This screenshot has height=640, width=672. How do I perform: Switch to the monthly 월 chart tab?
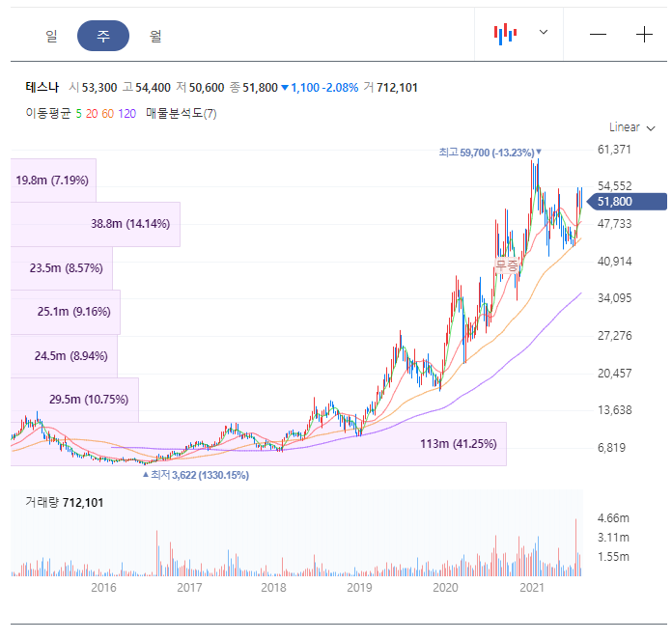tap(155, 36)
